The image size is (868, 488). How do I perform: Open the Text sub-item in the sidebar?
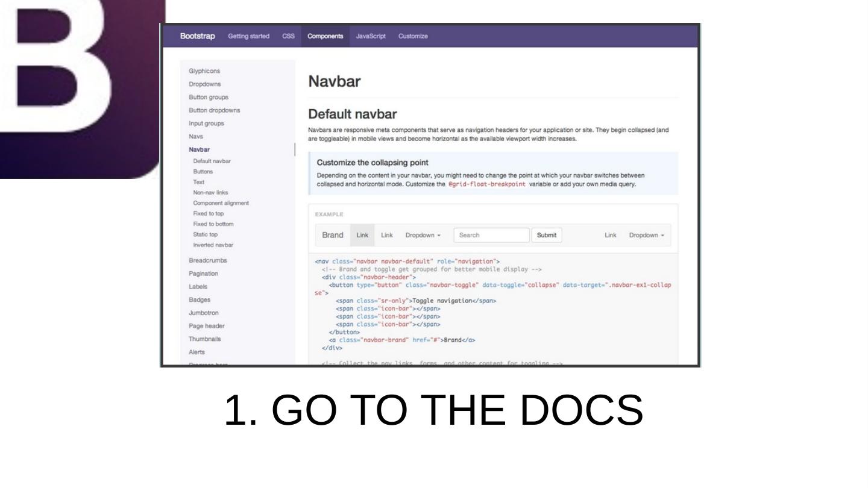click(198, 182)
